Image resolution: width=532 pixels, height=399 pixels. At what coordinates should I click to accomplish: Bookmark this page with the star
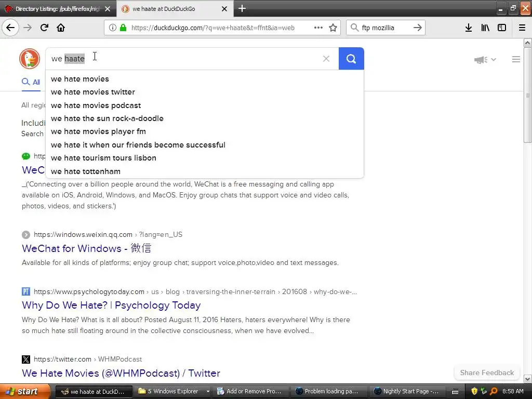333,28
